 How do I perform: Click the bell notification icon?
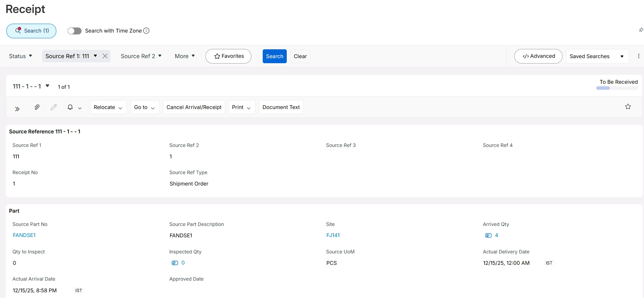(x=70, y=107)
